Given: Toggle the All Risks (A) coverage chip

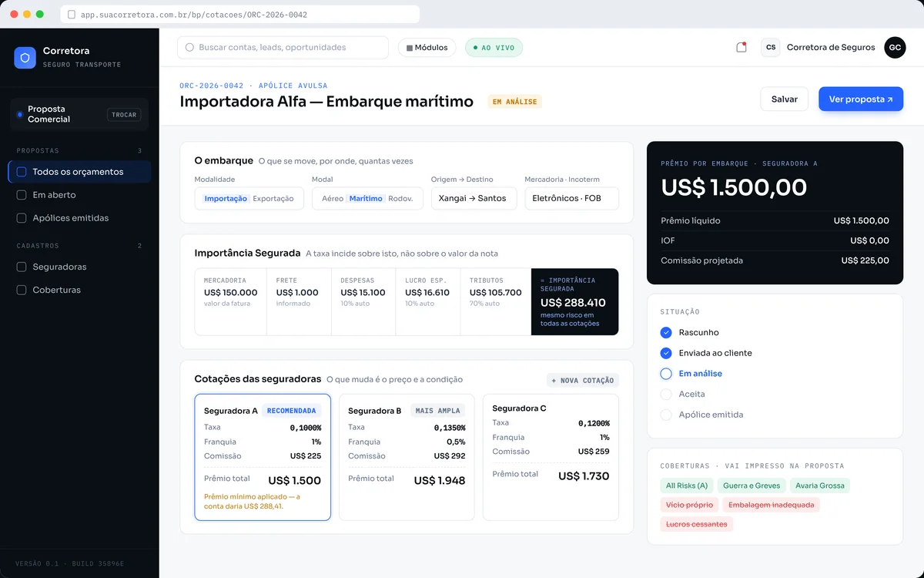Looking at the screenshot, I should pos(687,486).
